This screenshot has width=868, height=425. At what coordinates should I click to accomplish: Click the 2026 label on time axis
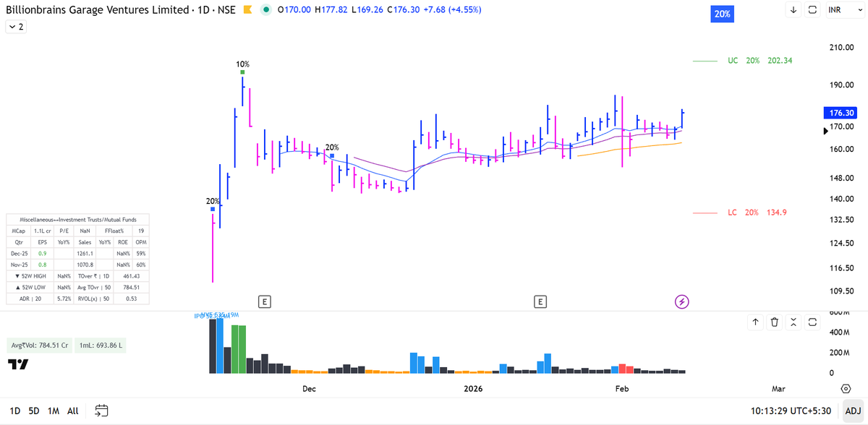point(472,389)
